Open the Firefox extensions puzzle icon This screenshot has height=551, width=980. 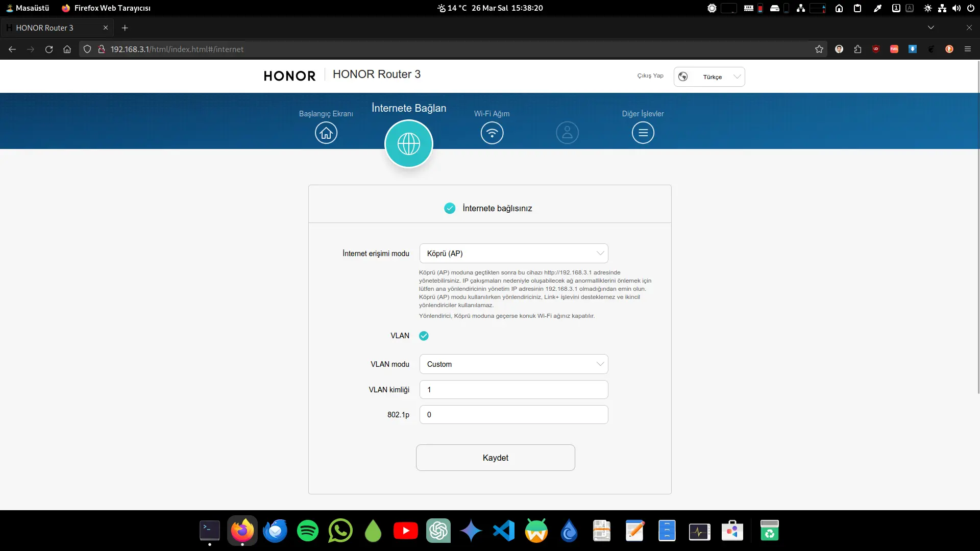pyautogui.click(x=857, y=49)
